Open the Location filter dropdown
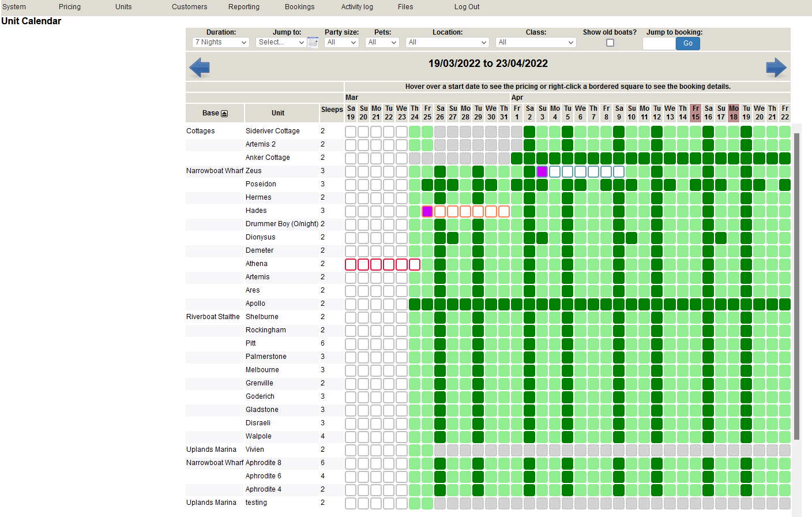This screenshot has height=517, width=812. [x=448, y=43]
